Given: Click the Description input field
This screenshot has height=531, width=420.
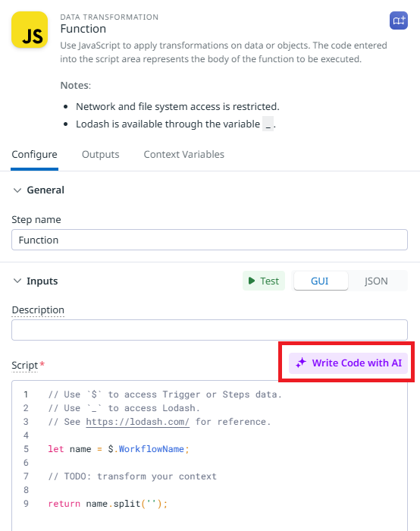Looking at the screenshot, I should point(209,330).
